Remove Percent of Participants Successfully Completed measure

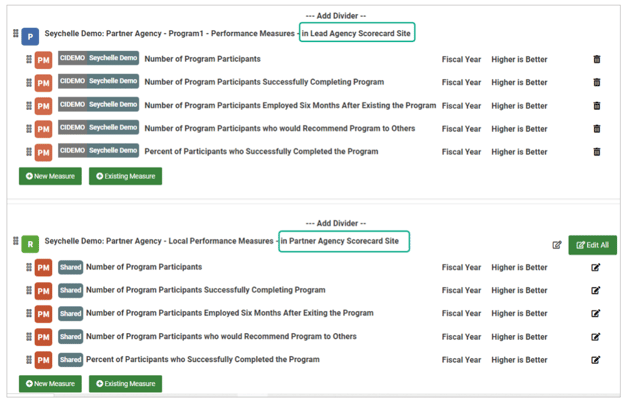tap(597, 152)
